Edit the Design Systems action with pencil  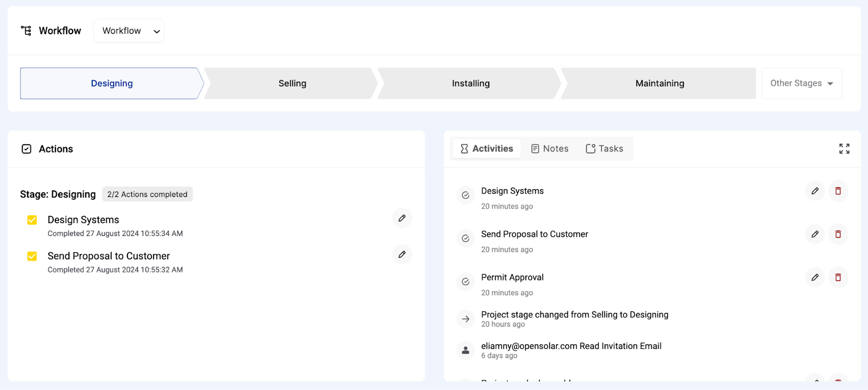pos(402,218)
